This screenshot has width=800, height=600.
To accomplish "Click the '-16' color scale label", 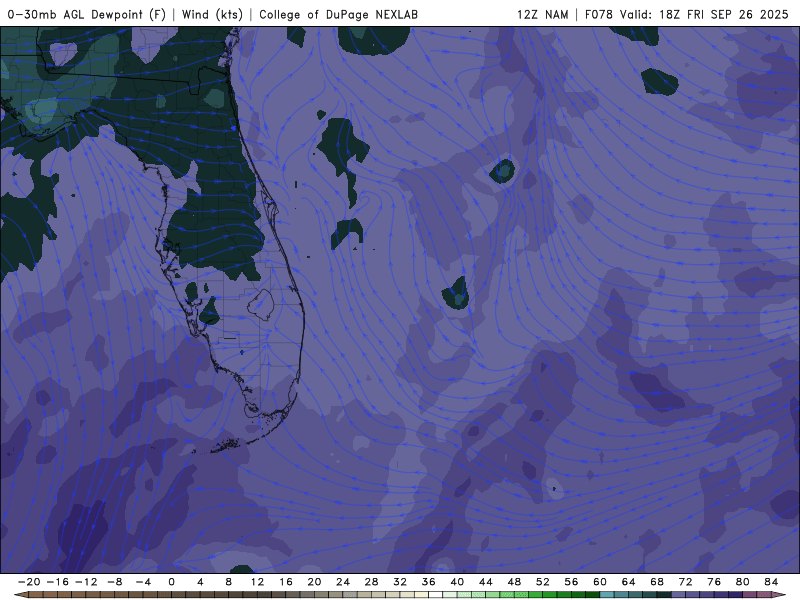I will point(57,582).
